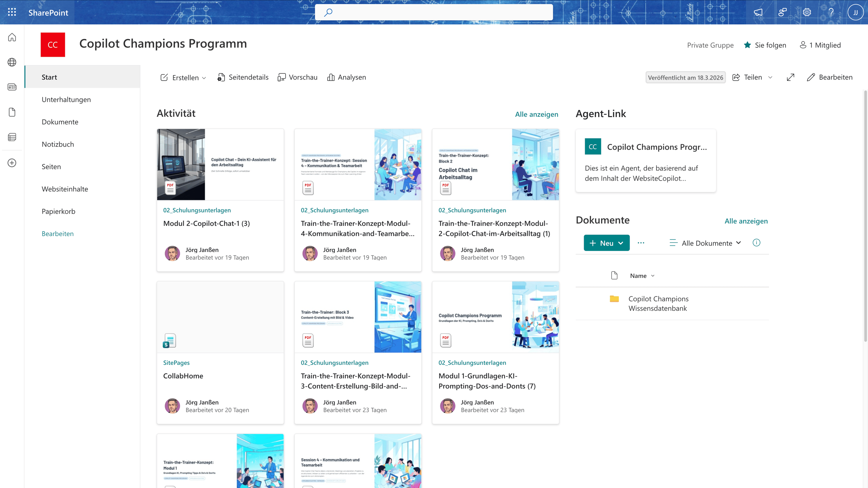Click Alle anzeigen next to Aktivität

click(536, 114)
